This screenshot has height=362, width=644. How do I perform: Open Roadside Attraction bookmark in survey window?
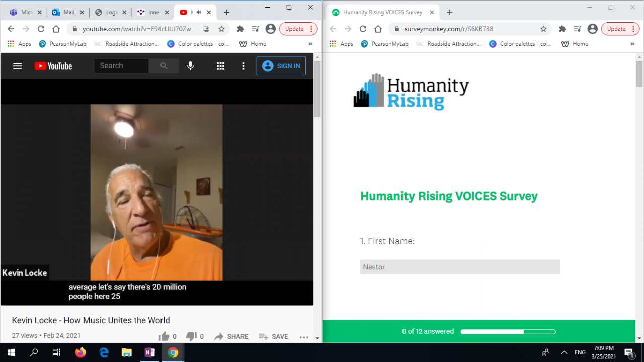click(448, 44)
